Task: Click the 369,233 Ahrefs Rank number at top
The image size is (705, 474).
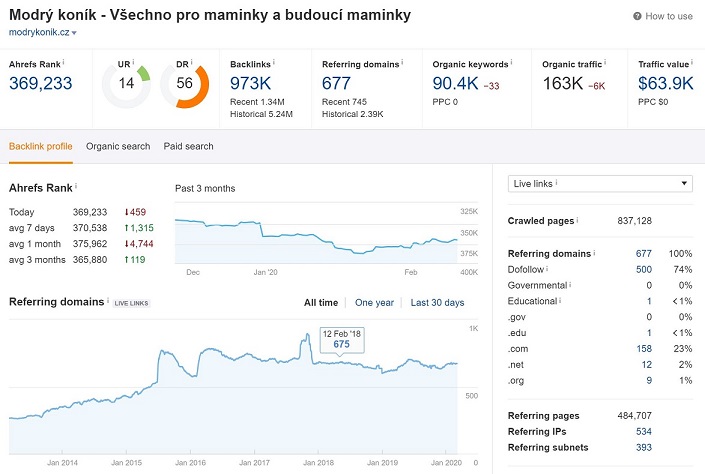Action: pos(40,83)
